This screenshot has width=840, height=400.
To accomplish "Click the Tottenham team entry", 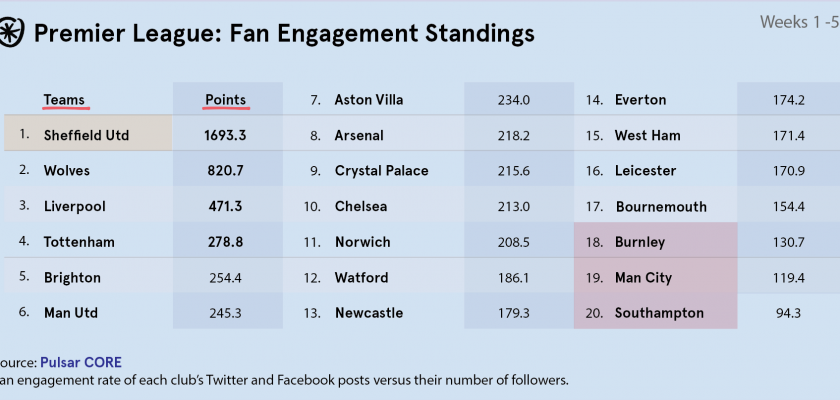I will tap(79, 242).
